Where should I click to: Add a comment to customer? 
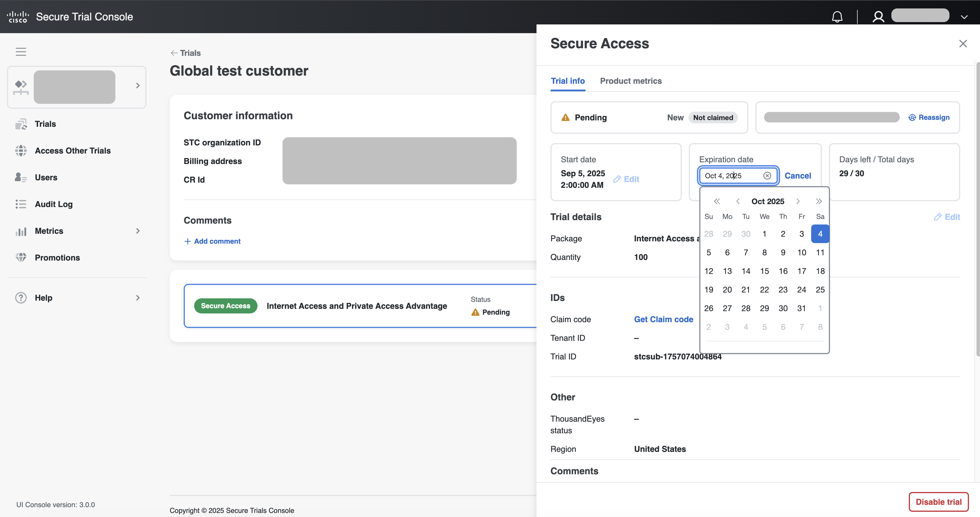[x=212, y=241]
